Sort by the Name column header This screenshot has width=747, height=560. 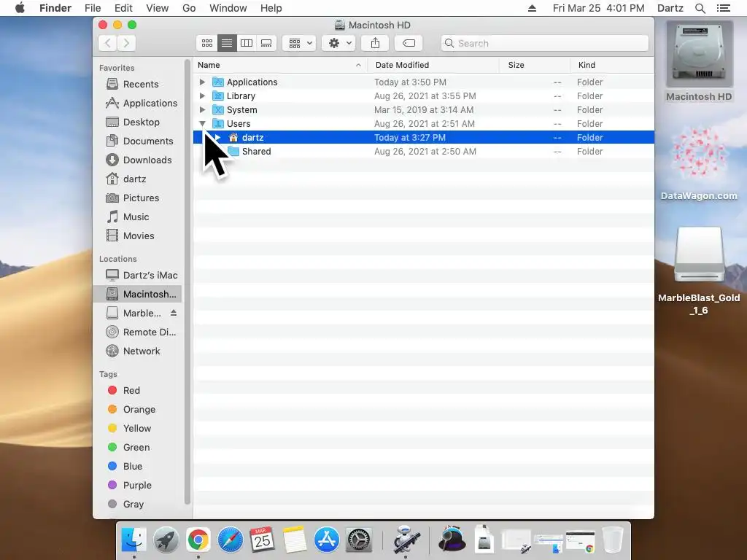point(280,65)
